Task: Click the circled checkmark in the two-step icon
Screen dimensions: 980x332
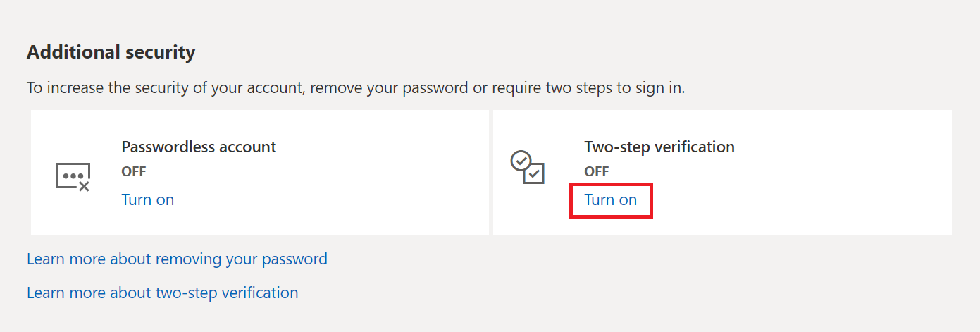Action: [521, 161]
